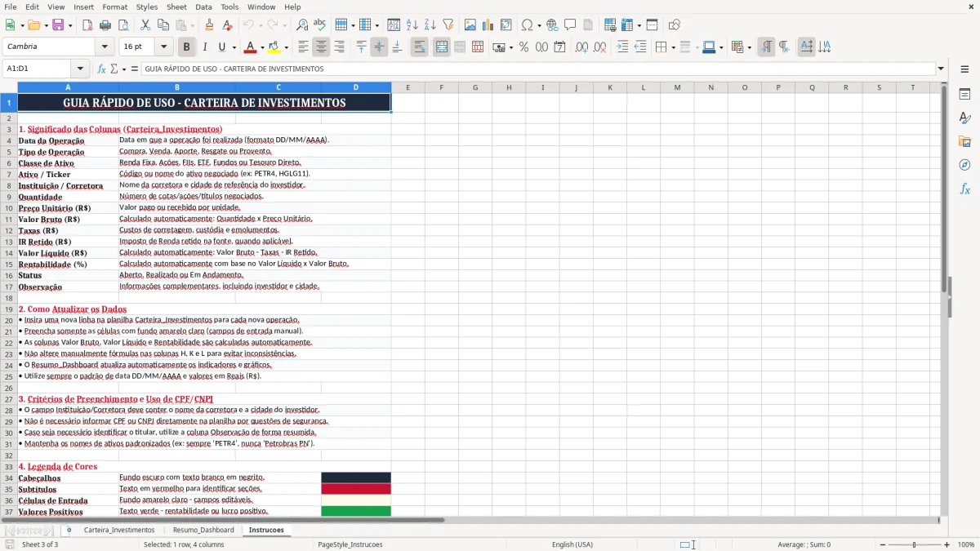Screen dimensions: 980x551
Task: Open the sidebar Styles panel
Action: click(x=964, y=118)
